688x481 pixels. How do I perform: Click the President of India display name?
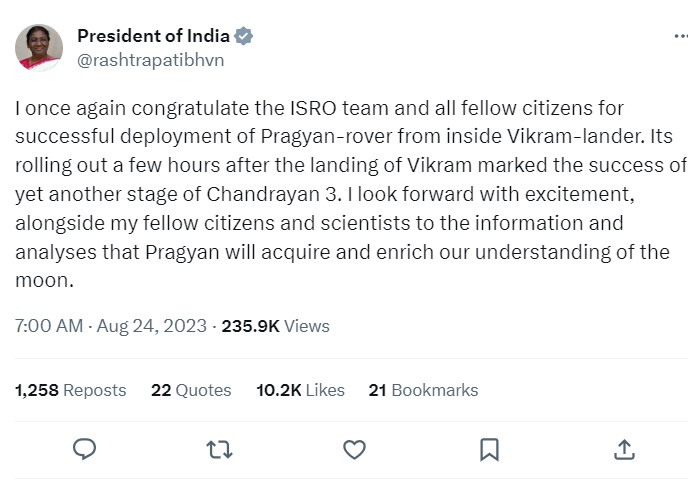click(153, 36)
